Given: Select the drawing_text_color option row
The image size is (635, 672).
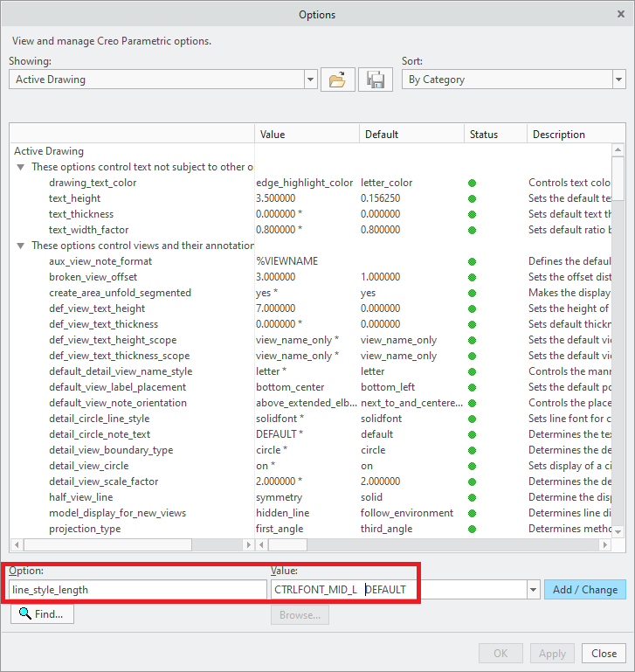Looking at the screenshot, I should coord(93,183).
